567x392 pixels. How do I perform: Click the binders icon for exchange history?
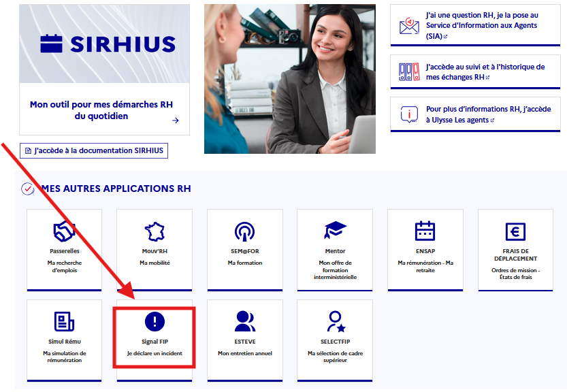coord(409,71)
